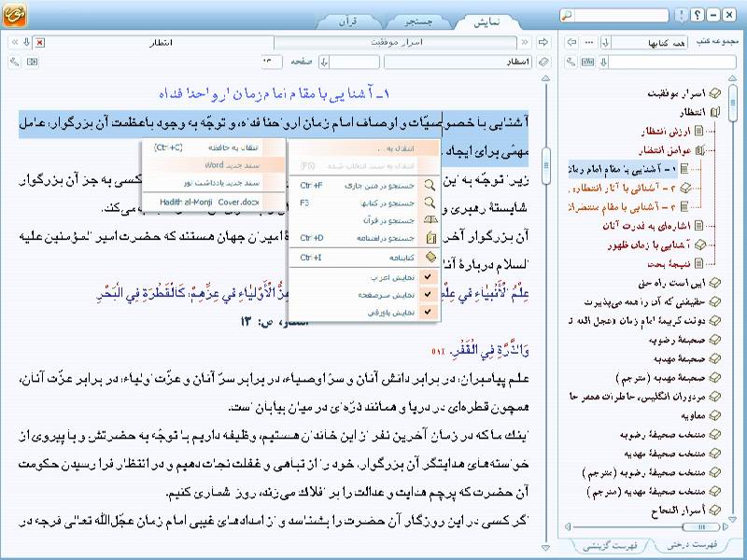Click the right arrow button after the document tabs
The image size is (747, 560).
[543, 42]
